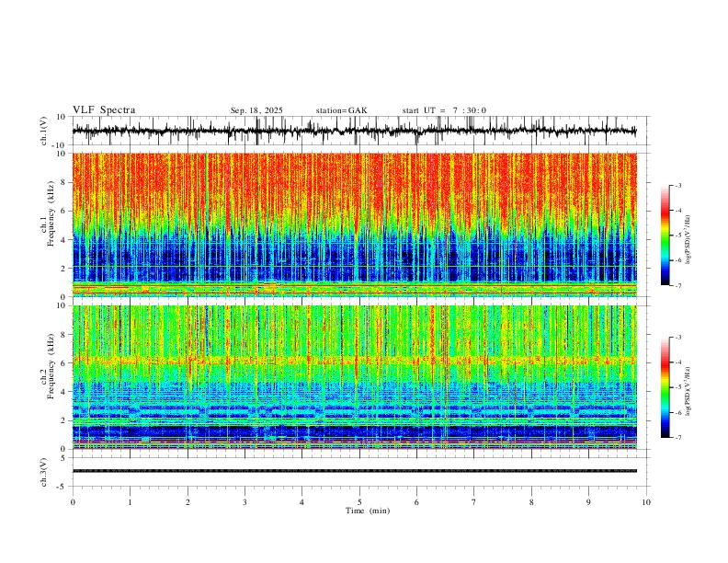Viewport: 728px width, 563px height.
Task: Click the time-axis tick label "8" minutes
Action: [531, 502]
